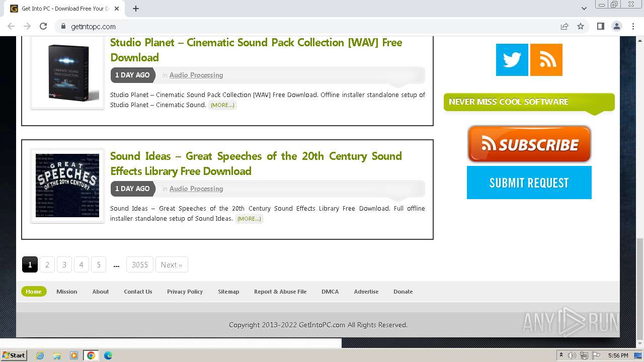
Task: Open Great Speeches cover thumbnail
Action: pos(67,186)
